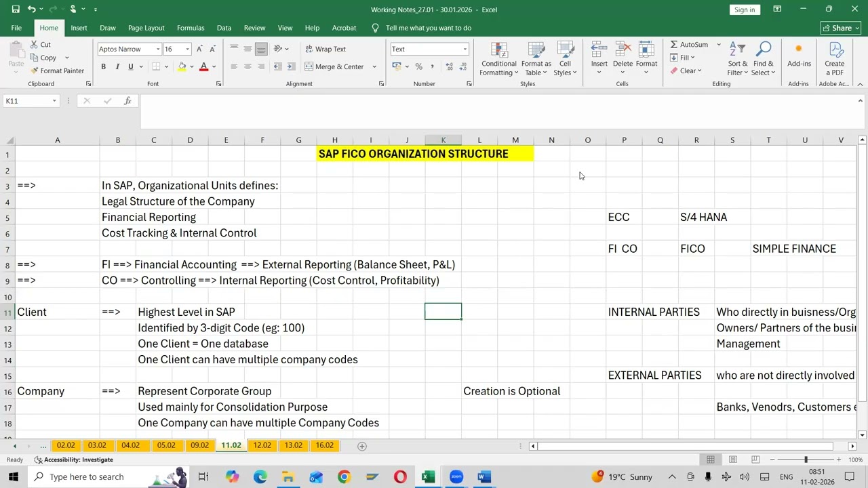Open the Number Format dropdown showing Text

[465, 49]
